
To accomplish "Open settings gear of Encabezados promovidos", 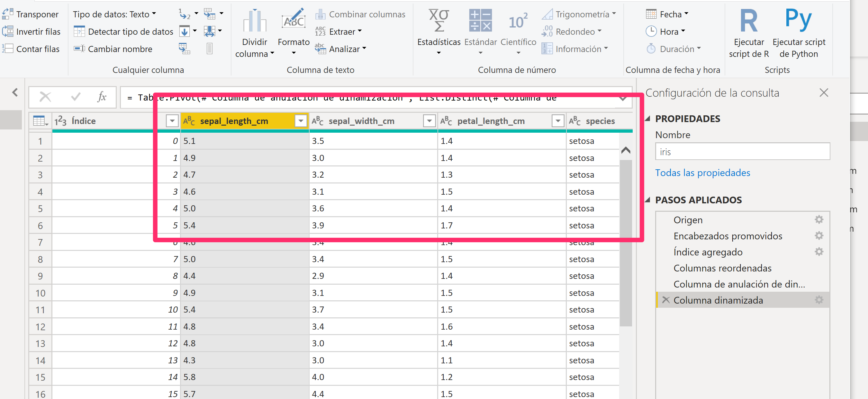I will coord(819,236).
